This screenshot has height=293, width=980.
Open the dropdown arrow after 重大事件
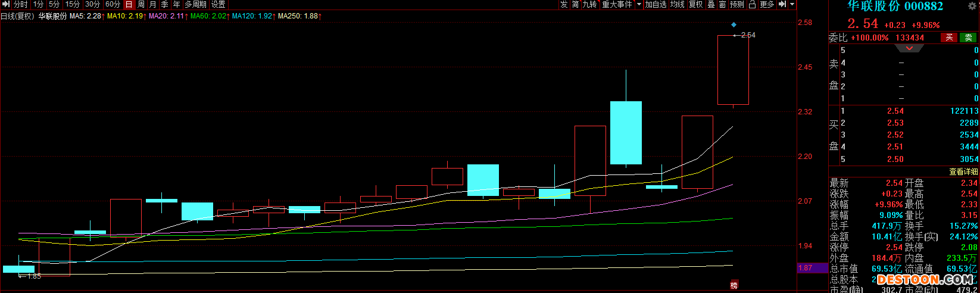point(639,4)
